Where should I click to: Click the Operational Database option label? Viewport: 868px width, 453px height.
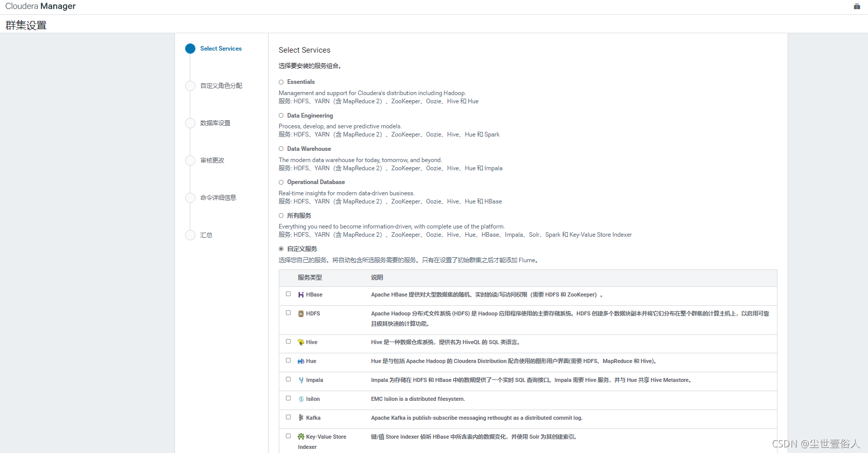pos(316,182)
